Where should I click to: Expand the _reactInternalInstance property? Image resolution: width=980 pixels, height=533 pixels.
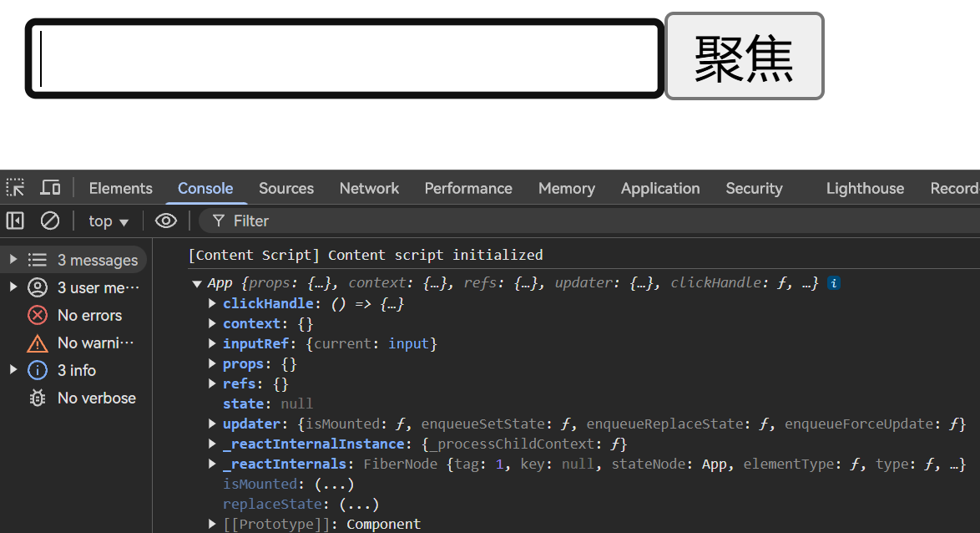point(213,444)
